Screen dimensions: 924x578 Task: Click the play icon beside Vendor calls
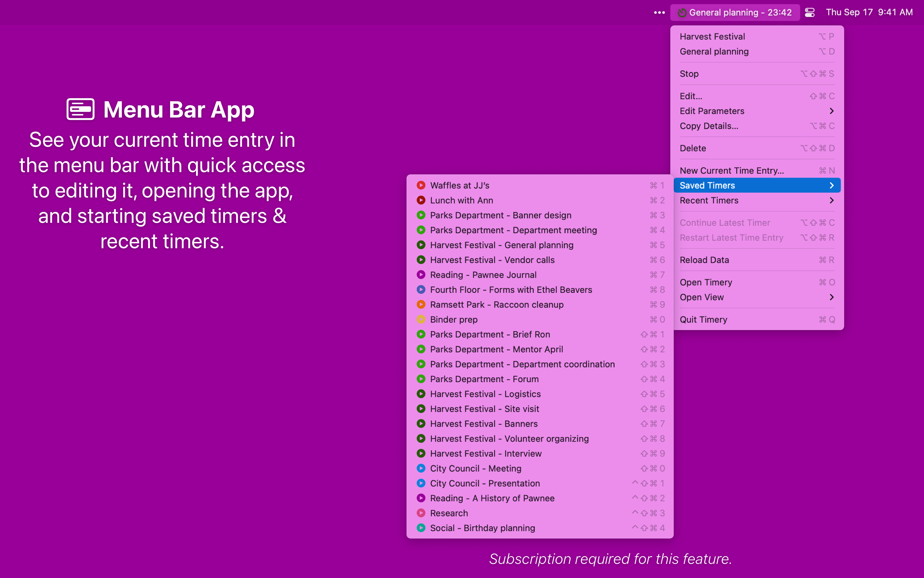421,260
